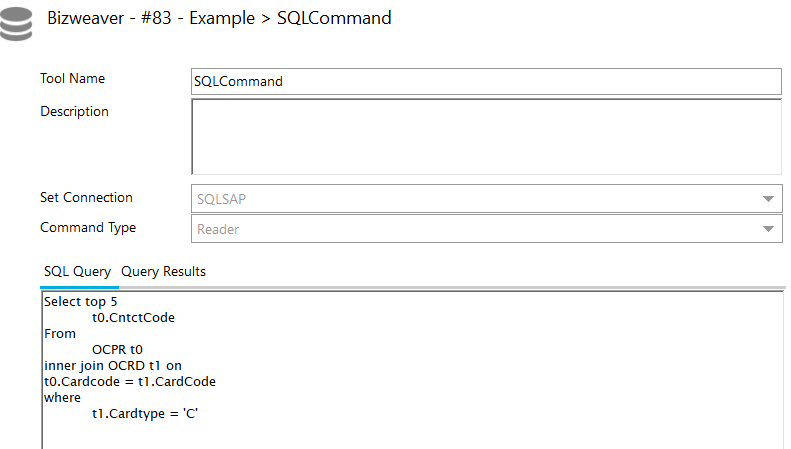Click the database stack icon beside Bizweaver title
This screenshot has height=449, width=791.
pyautogui.click(x=16, y=23)
